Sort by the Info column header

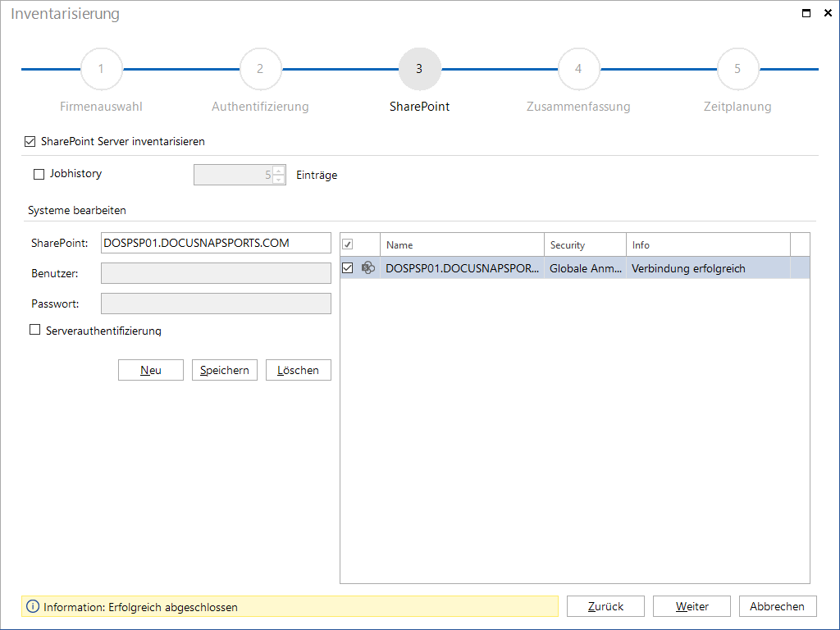[x=708, y=244]
